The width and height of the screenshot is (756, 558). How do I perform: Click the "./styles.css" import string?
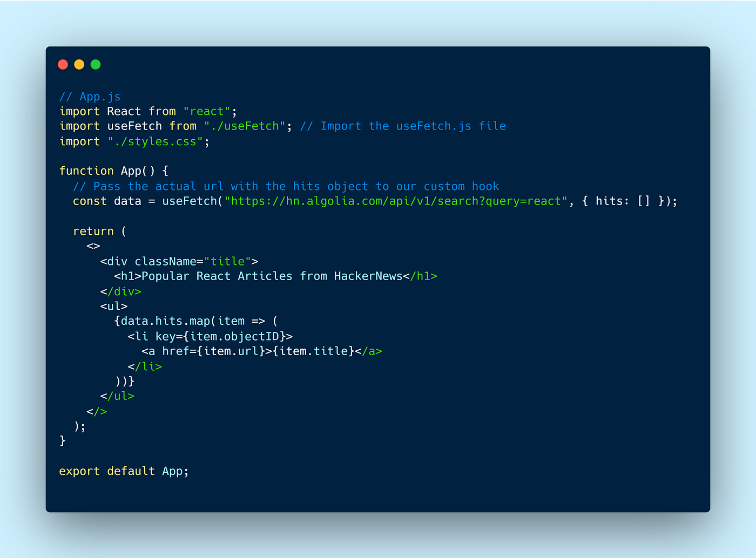pos(156,141)
